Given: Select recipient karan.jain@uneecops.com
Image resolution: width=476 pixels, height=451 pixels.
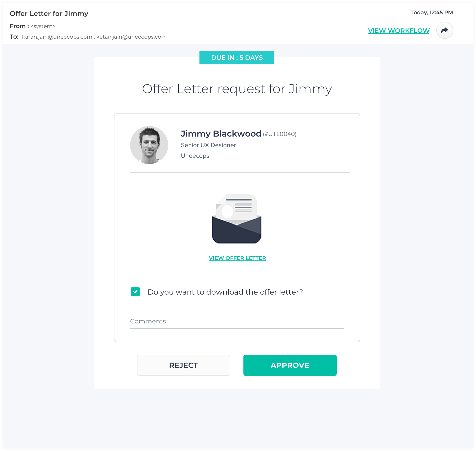Looking at the screenshot, I should pyautogui.click(x=57, y=37).
